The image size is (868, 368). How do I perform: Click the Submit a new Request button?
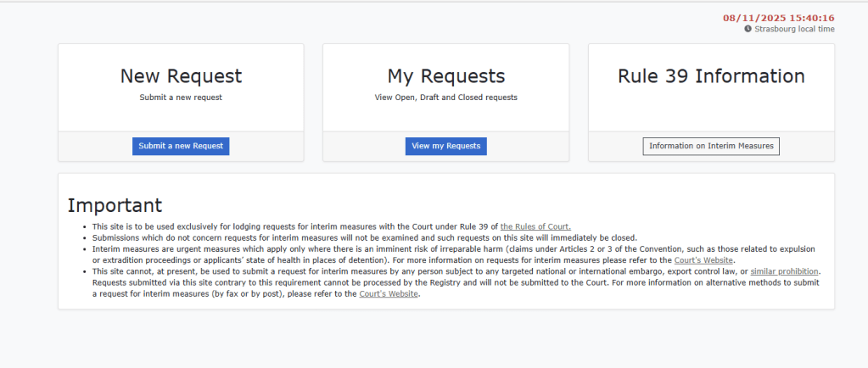[x=181, y=146]
